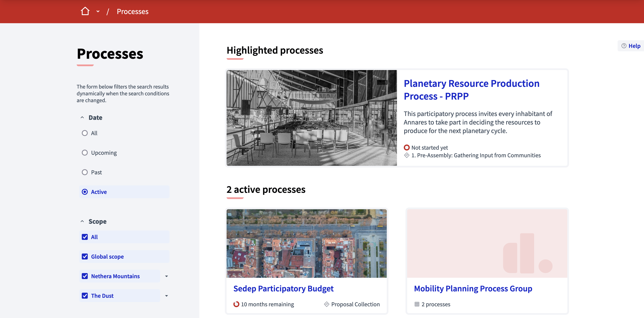The height and width of the screenshot is (318, 644).
Task: Click the Proposal Collection diamond icon
Action: pyautogui.click(x=326, y=304)
